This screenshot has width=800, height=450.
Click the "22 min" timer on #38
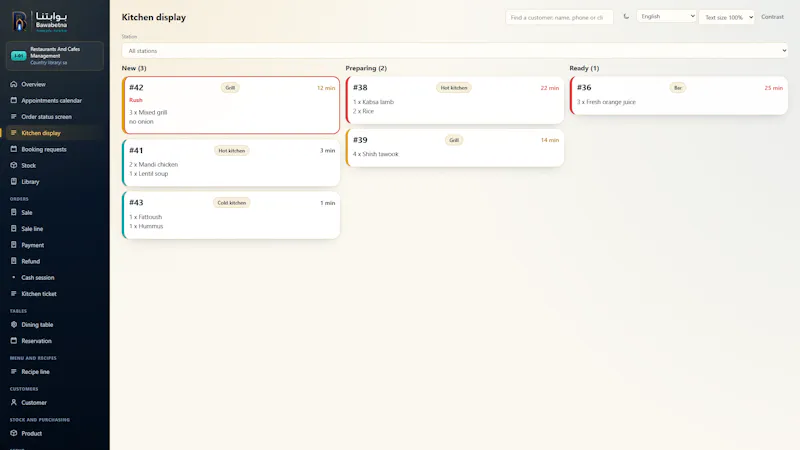[x=549, y=88]
